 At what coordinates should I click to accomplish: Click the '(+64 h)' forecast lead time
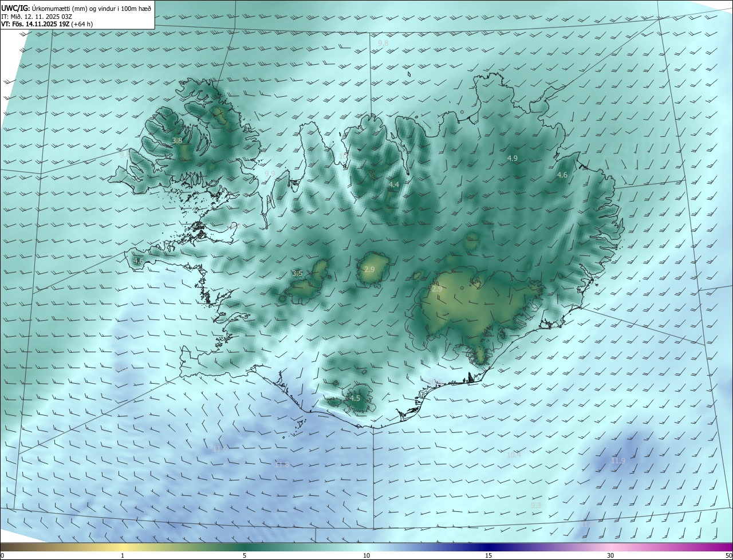point(82,24)
